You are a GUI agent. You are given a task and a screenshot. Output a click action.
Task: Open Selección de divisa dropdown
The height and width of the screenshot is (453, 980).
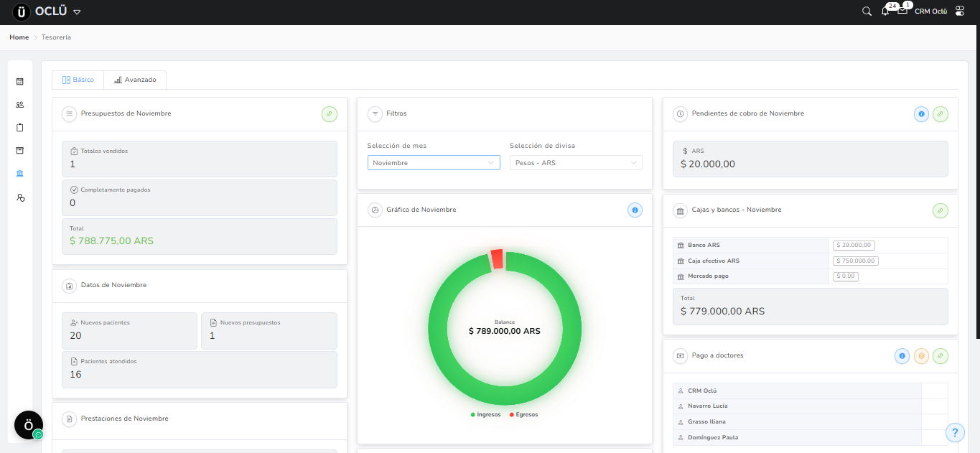[576, 163]
